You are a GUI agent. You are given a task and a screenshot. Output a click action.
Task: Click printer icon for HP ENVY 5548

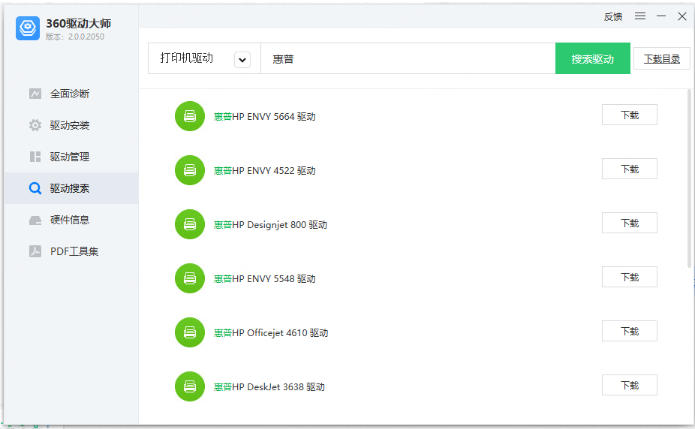190,278
